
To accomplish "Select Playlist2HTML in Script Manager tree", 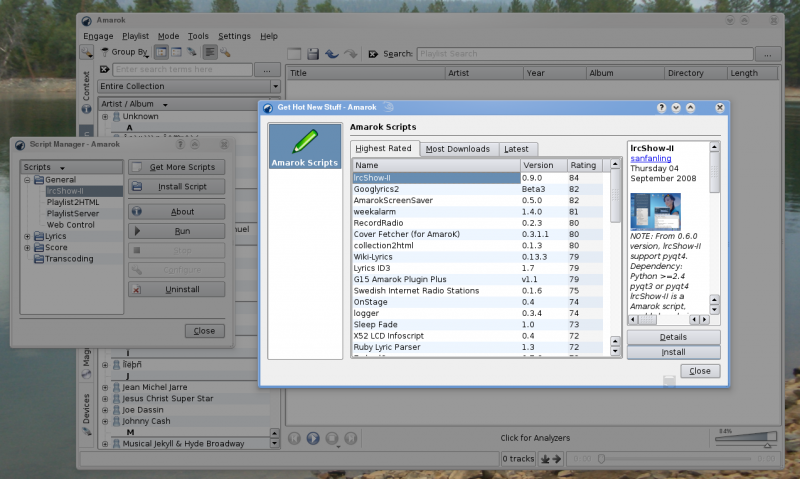I will (x=73, y=203).
